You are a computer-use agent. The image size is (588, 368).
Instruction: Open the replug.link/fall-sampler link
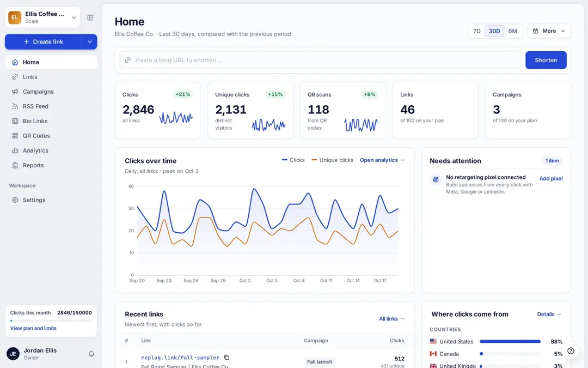tap(180, 358)
